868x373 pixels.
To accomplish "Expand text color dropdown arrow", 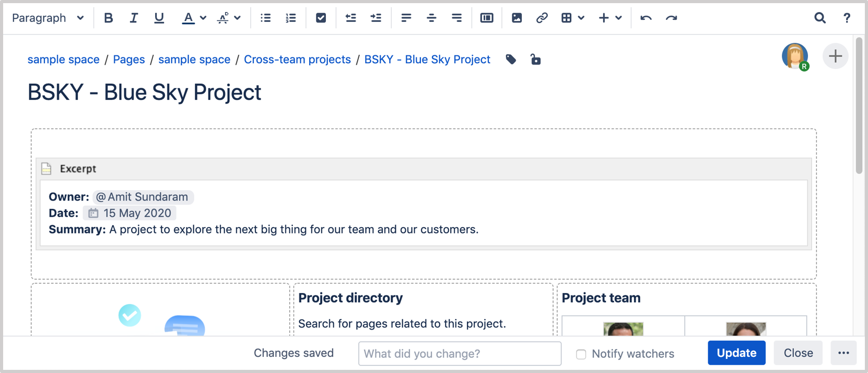I will [x=203, y=18].
